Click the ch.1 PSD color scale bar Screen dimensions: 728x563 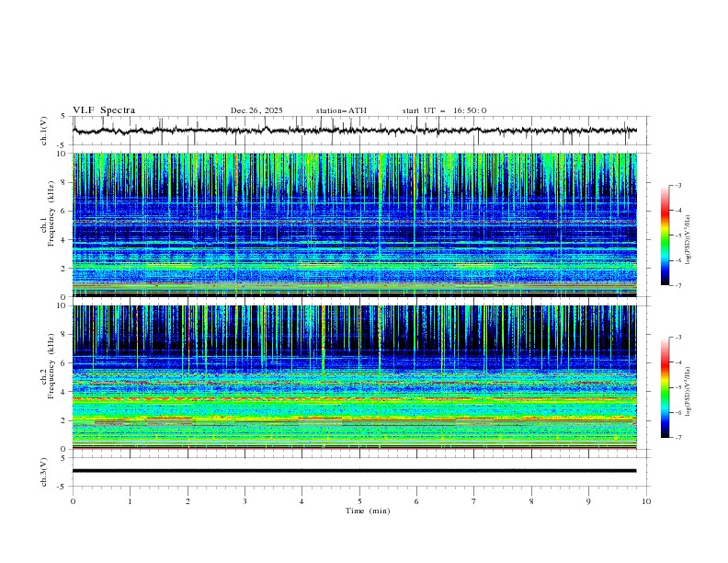coord(665,236)
